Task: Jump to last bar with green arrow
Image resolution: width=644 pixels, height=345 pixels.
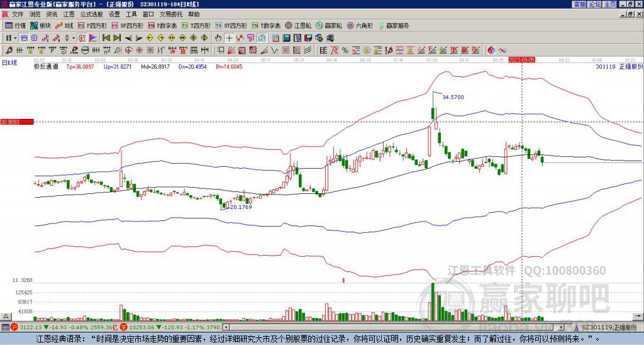Action: [117, 38]
